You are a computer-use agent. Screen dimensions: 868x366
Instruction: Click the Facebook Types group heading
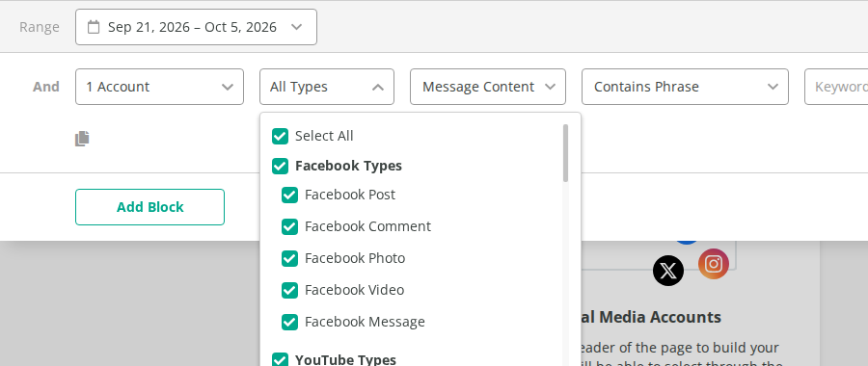tap(348, 166)
